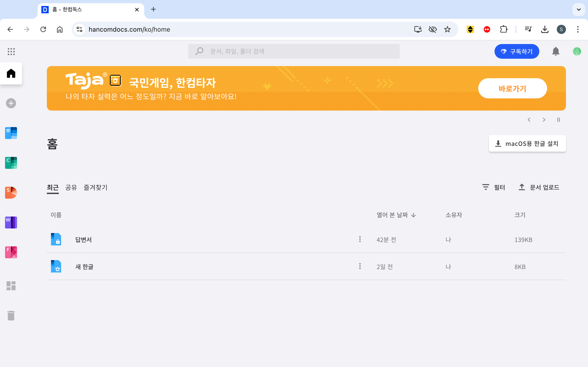Image resolution: width=588 pixels, height=367 pixels.
Task: Switch to the 즐겨찾기 tab
Action: coord(96,187)
